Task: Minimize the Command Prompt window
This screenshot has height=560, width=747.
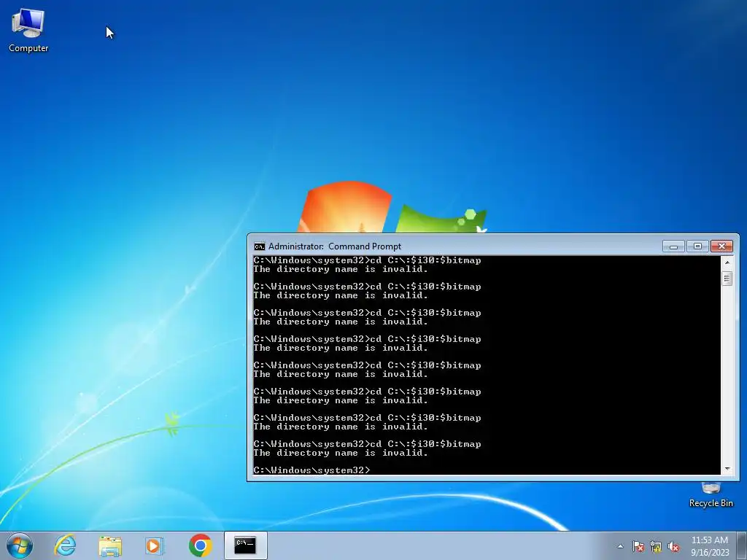Action: 673,246
